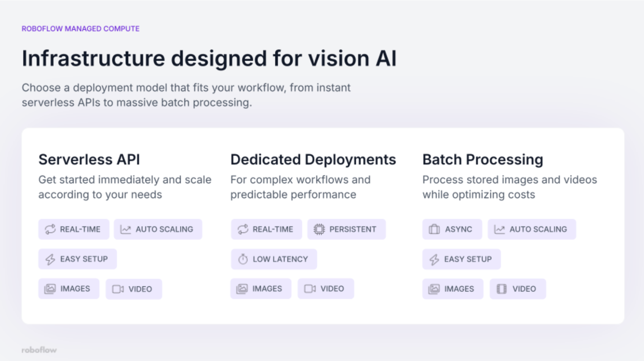
Task: Click the Persistent chip icon under Dedicated Deployments
Action: click(x=319, y=229)
